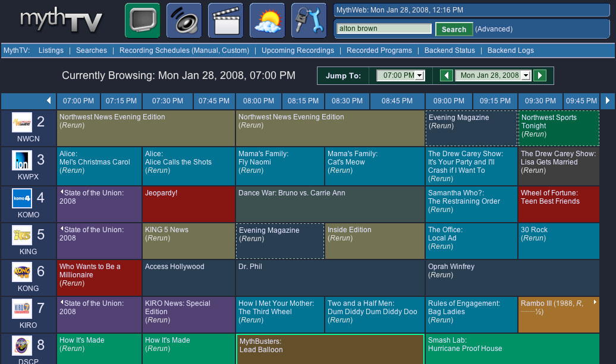Open the Settings keys and wrench icon
This screenshot has height=364, width=616.
pyautogui.click(x=309, y=21)
